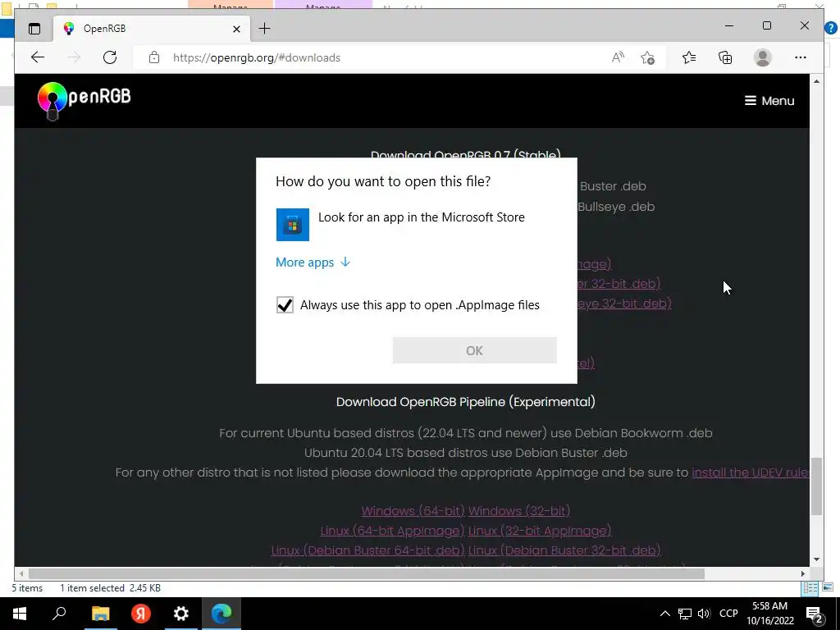Open the site Menu hamburger

point(769,101)
